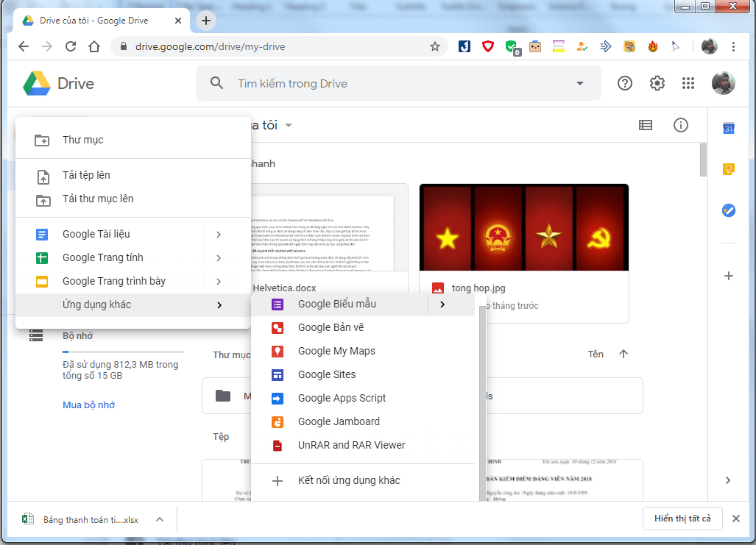Reverse sort direction with the up arrow
756x545 pixels.
623,355
